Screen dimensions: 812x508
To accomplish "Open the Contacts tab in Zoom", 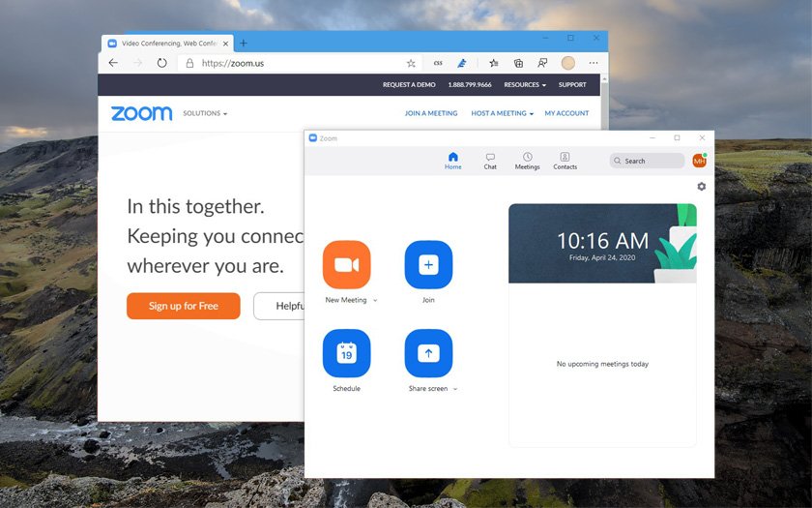I will tap(565, 161).
